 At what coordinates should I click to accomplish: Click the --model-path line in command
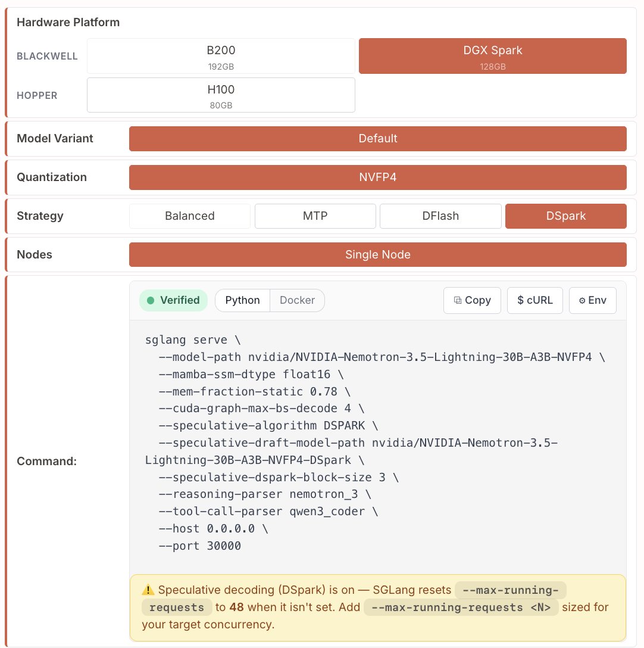coord(382,357)
